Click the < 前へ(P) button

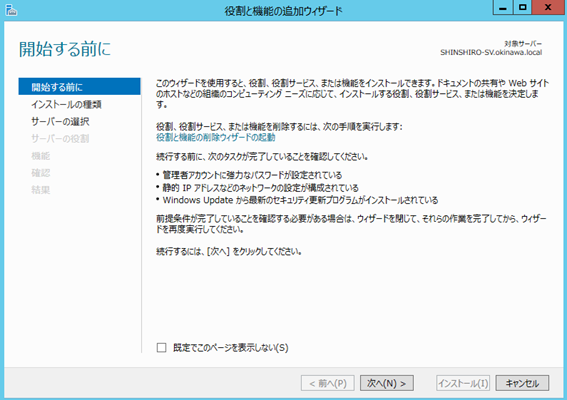click(x=328, y=383)
